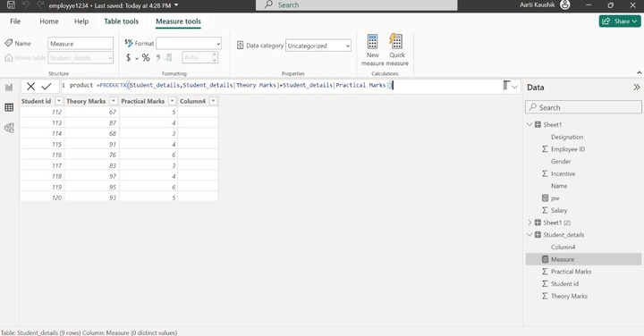Apply percentage format with % icon
The width and height of the screenshot is (644, 336).
[x=146, y=58]
